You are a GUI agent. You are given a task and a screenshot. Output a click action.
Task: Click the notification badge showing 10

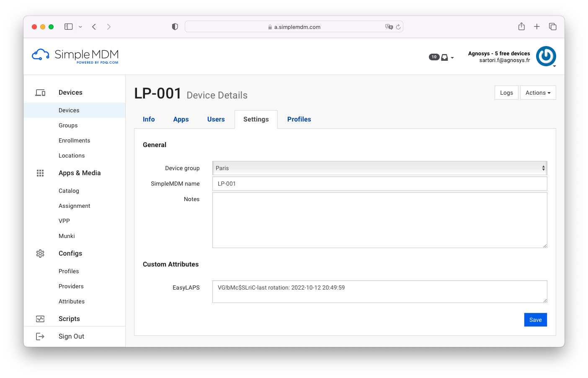click(x=434, y=57)
